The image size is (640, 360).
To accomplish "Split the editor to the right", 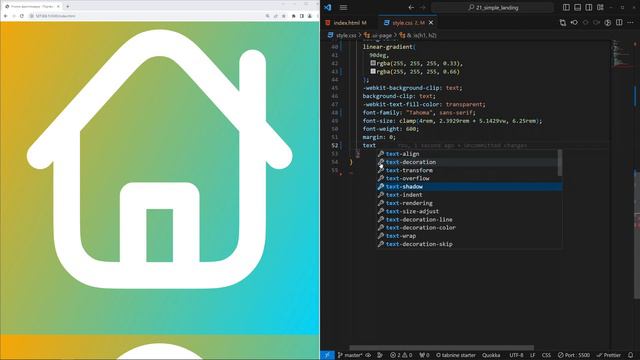I will pos(619,23).
